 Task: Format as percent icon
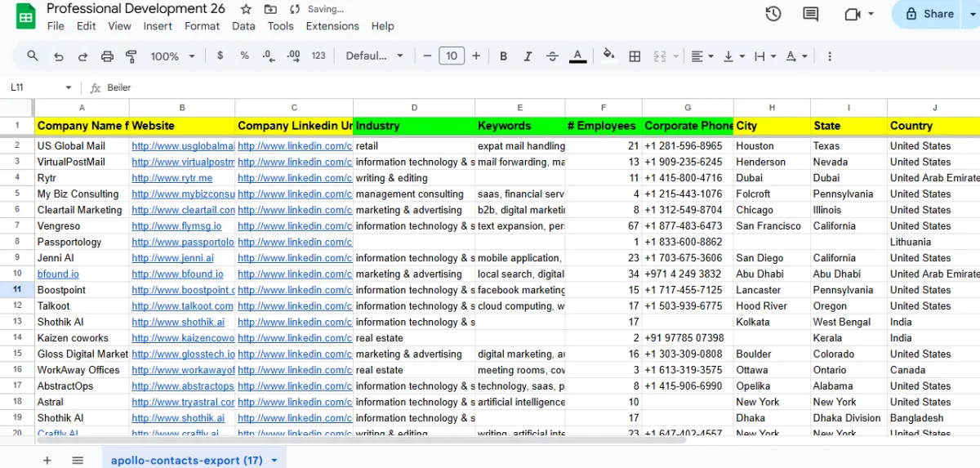(x=244, y=56)
